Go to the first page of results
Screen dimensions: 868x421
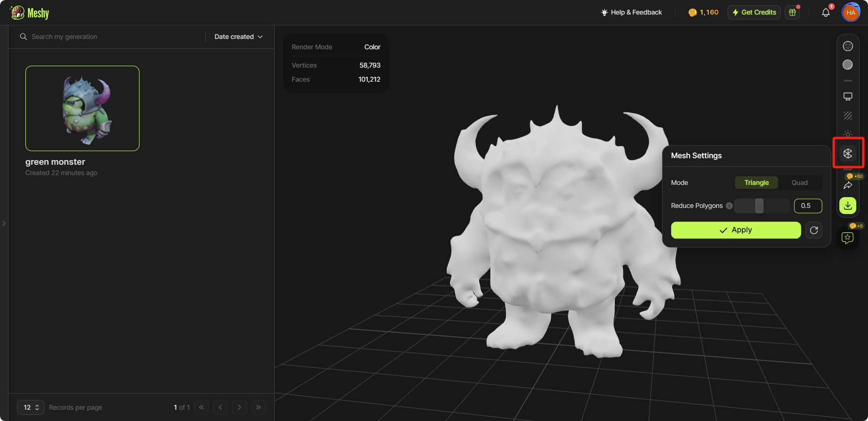[x=201, y=407]
